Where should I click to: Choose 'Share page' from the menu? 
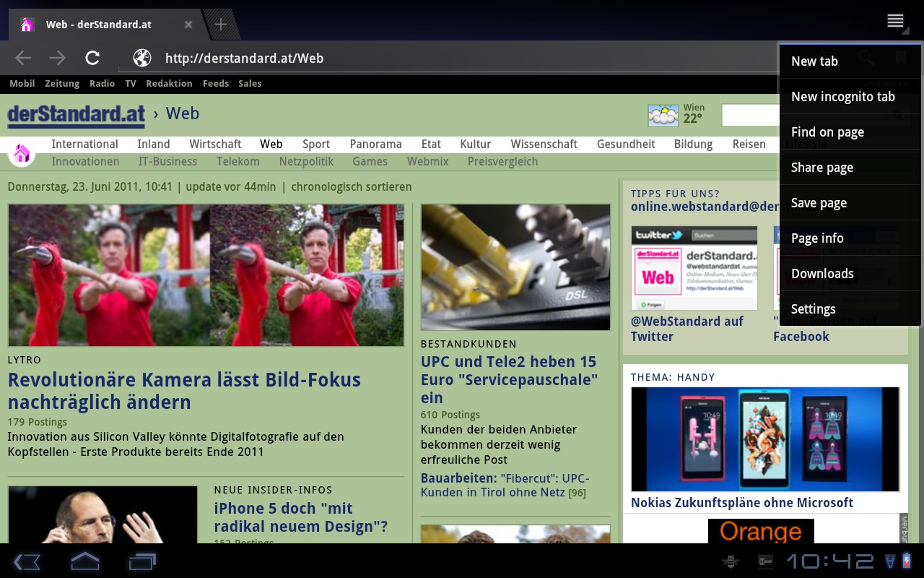click(x=850, y=168)
